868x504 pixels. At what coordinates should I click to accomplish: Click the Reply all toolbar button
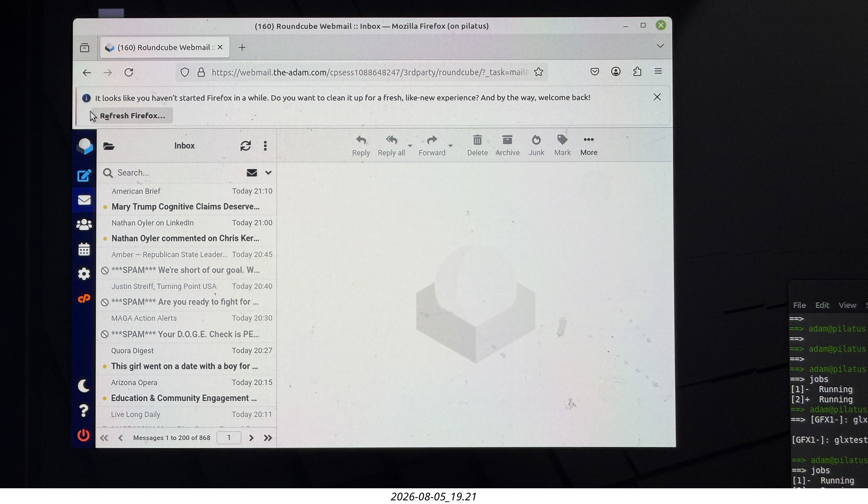(391, 145)
